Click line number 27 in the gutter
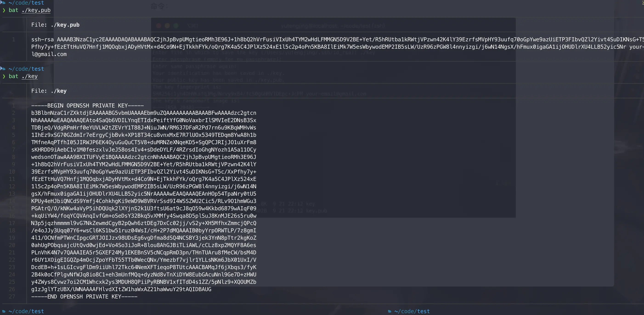The width and height of the screenshot is (644, 315). coord(12,296)
